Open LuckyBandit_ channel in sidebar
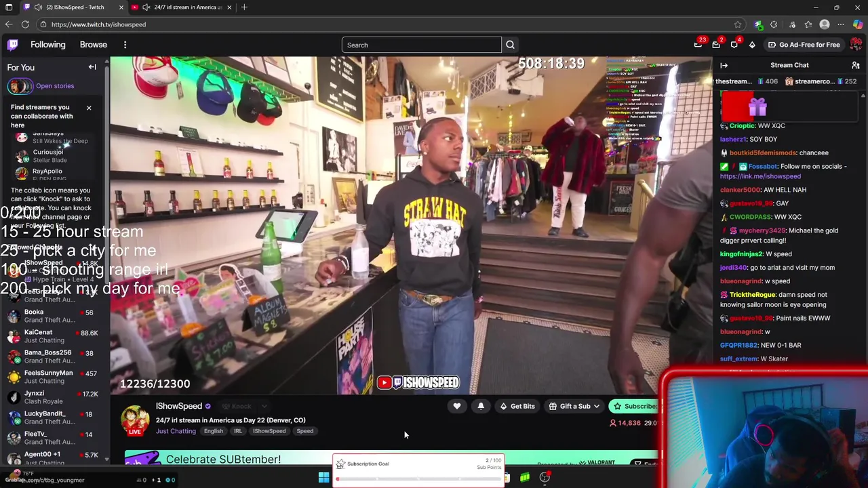Screen dimensions: 868x488 pyautogui.click(x=54, y=418)
